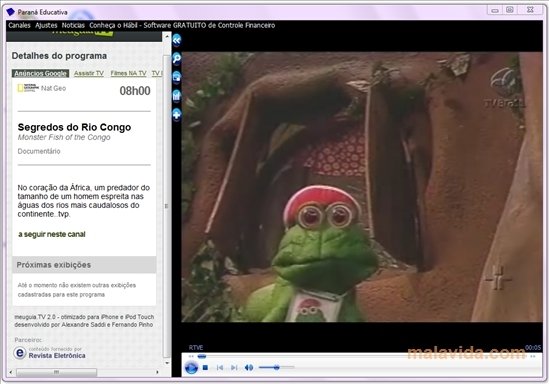This screenshot has height=384, width=549.
Task: Open Conheça o Hábil software link
Action: [182, 25]
